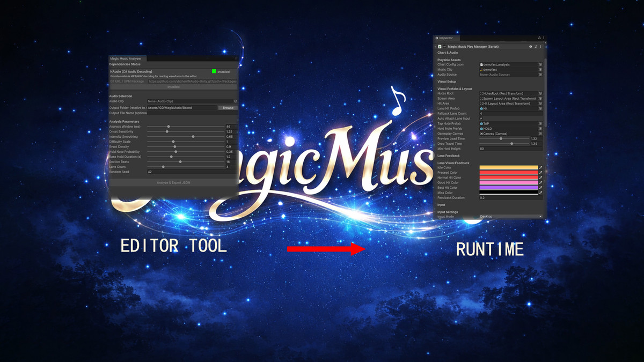Adjust the Drop Travel Time slider
Screen dimensions: 644x362
point(504,144)
